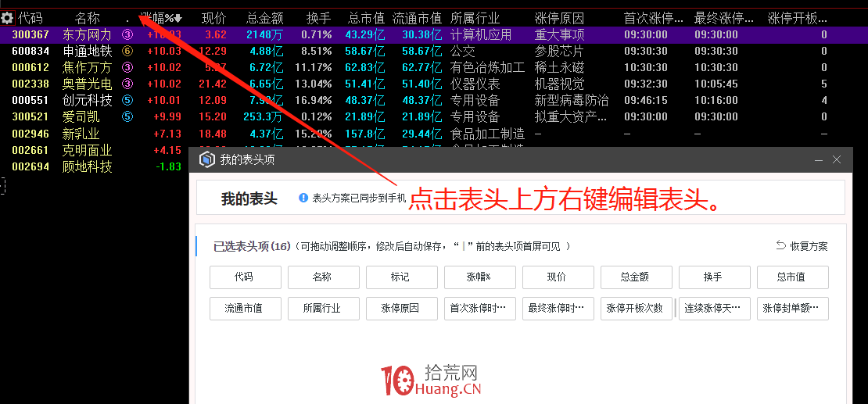Click the 总金额 column header
The height and width of the screenshot is (404, 868).
tap(265, 18)
